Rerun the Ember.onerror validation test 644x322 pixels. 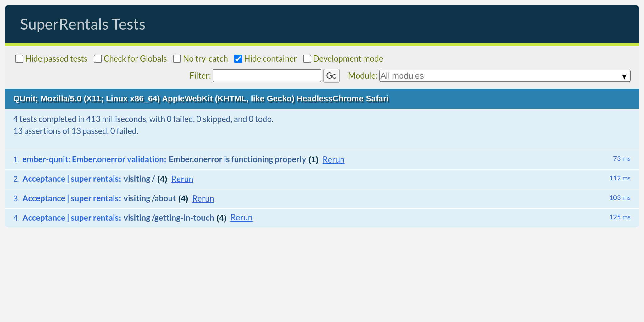point(333,160)
